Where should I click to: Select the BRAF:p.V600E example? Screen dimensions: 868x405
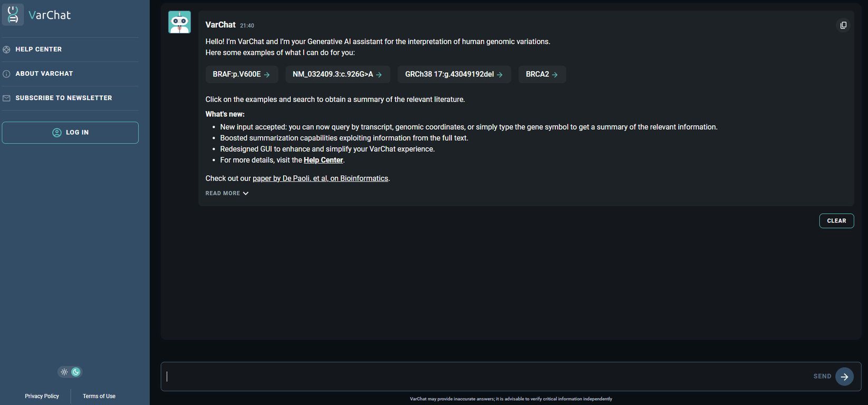(x=242, y=74)
